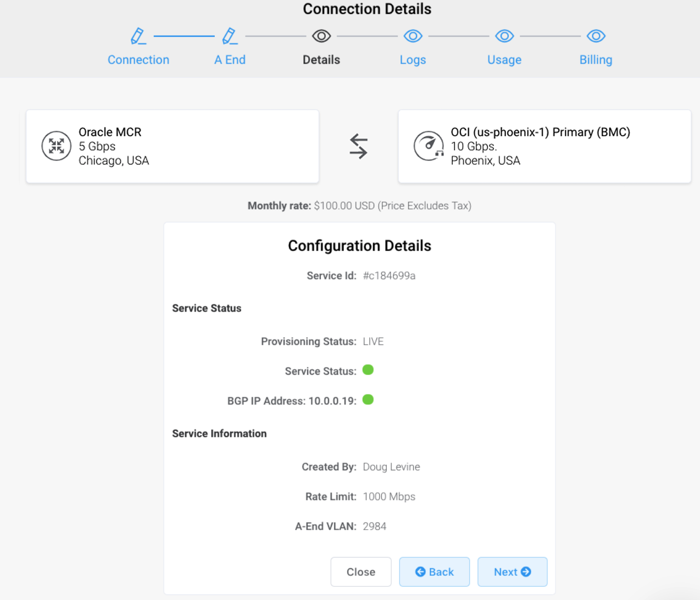Screen dimensions: 700x600
Task: Select the OCI us-phoenix-1 endpoint card
Action: (x=544, y=146)
